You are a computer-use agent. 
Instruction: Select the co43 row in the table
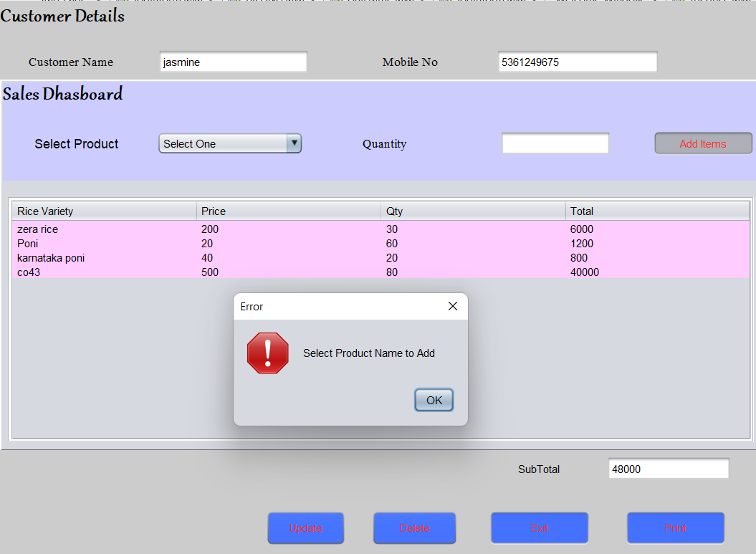tap(107, 272)
